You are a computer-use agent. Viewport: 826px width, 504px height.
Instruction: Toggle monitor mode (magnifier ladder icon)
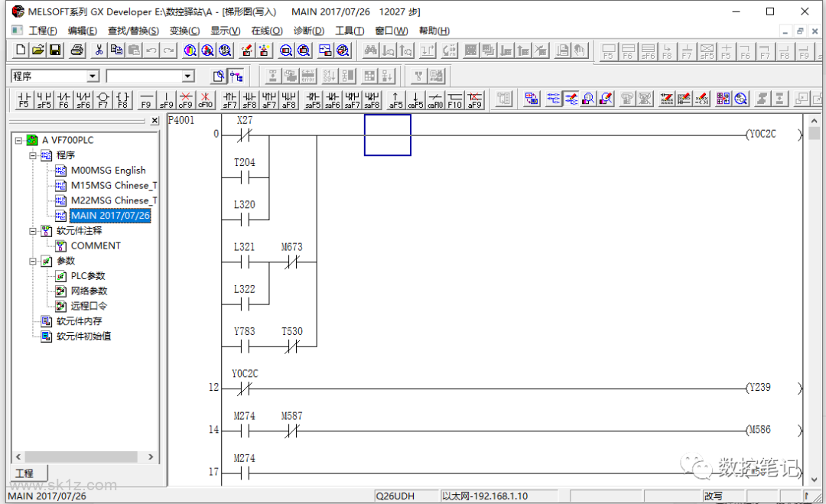(x=588, y=99)
